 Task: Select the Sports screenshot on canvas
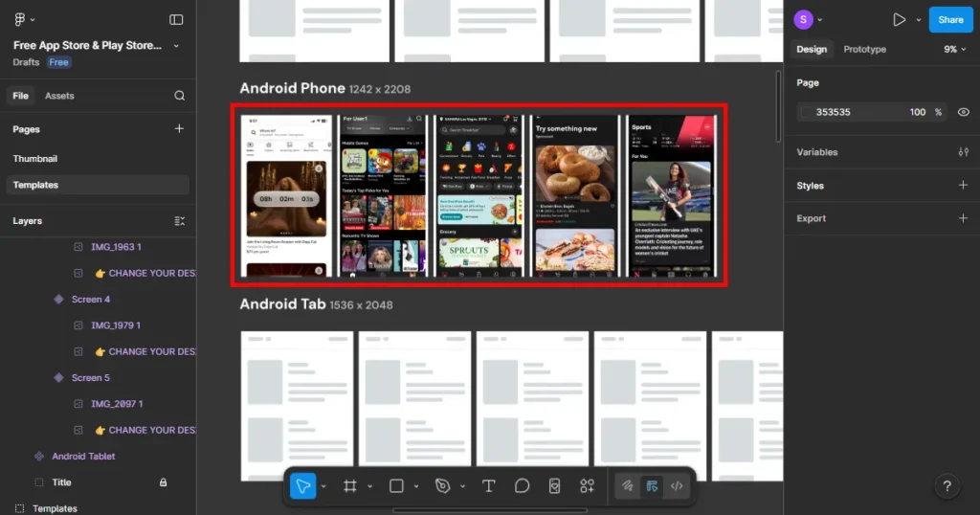tap(671, 195)
